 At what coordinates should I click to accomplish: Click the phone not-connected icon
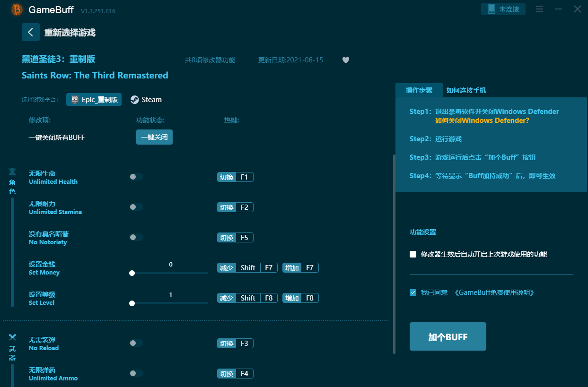point(491,9)
